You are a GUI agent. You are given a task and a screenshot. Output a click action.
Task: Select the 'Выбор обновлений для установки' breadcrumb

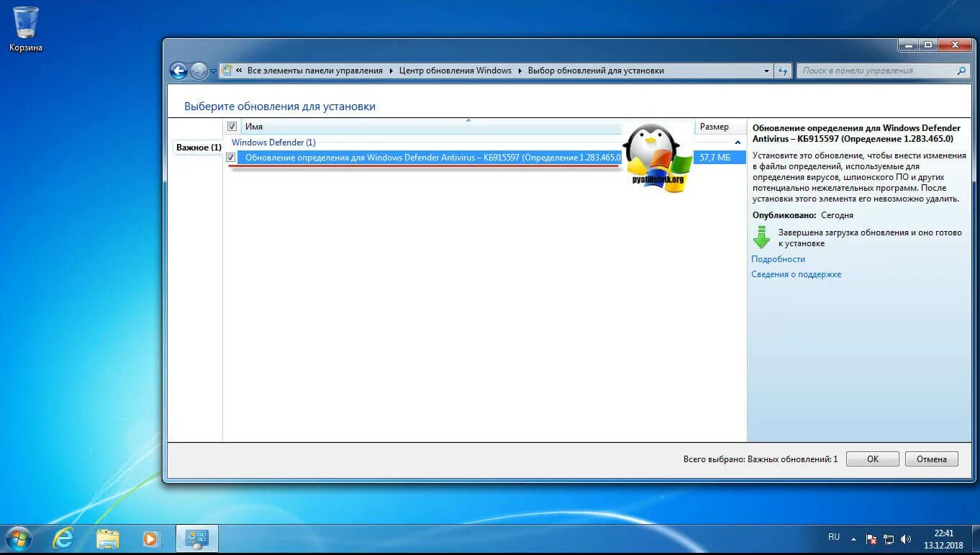[x=596, y=71]
